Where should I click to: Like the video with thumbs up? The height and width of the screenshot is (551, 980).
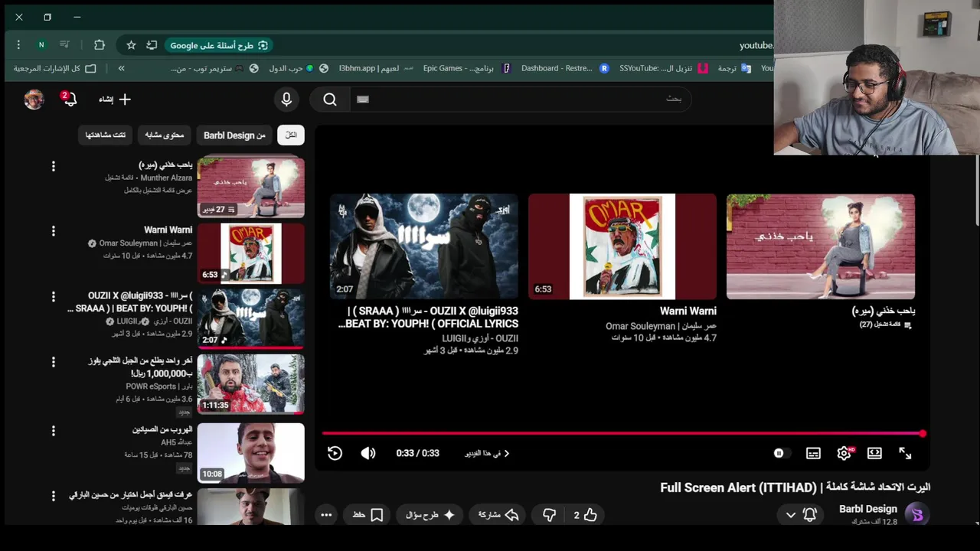[x=586, y=515]
